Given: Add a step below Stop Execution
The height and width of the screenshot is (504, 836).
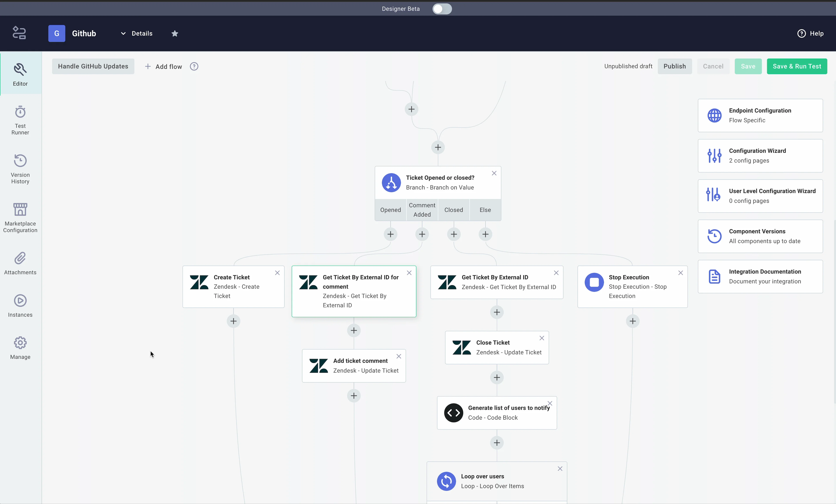Looking at the screenshot, I should click(x=633, y=321).
